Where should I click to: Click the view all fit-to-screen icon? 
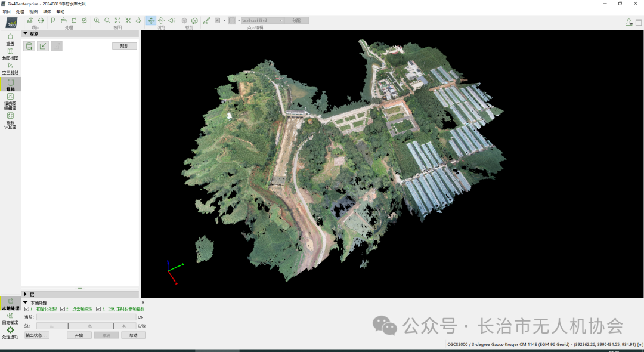click(x=118, y=20)
